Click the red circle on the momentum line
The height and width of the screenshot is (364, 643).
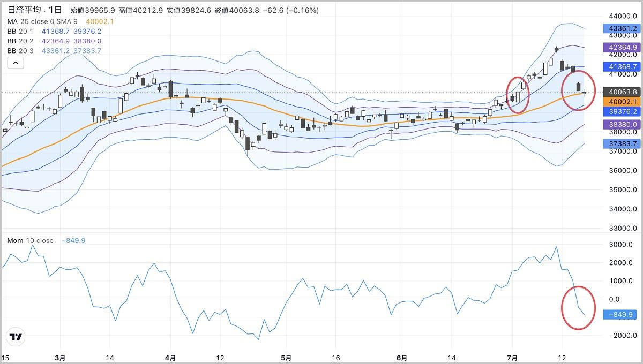578,308
